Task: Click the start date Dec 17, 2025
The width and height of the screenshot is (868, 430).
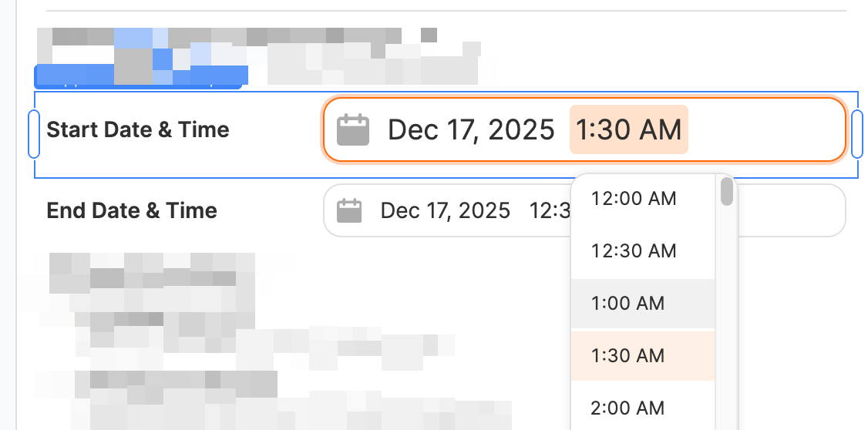Action: pyautogui.click(x=471, y=130)
